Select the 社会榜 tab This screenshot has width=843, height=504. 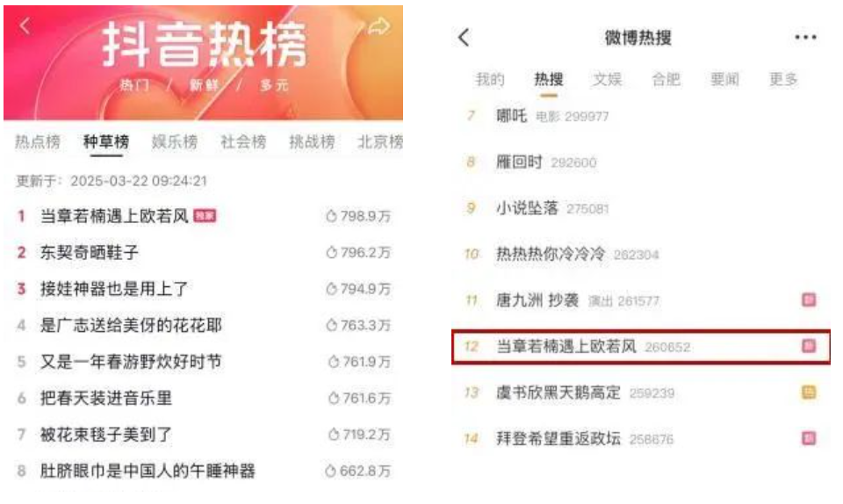(243, 142)
